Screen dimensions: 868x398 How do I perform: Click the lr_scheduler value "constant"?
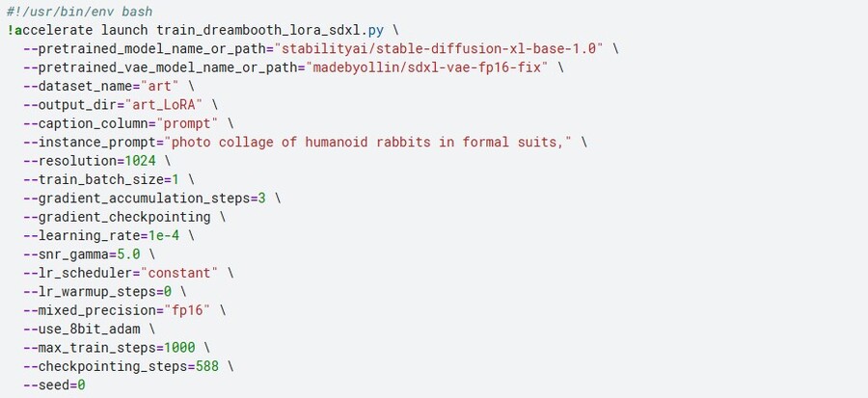[x=179, y=273]
